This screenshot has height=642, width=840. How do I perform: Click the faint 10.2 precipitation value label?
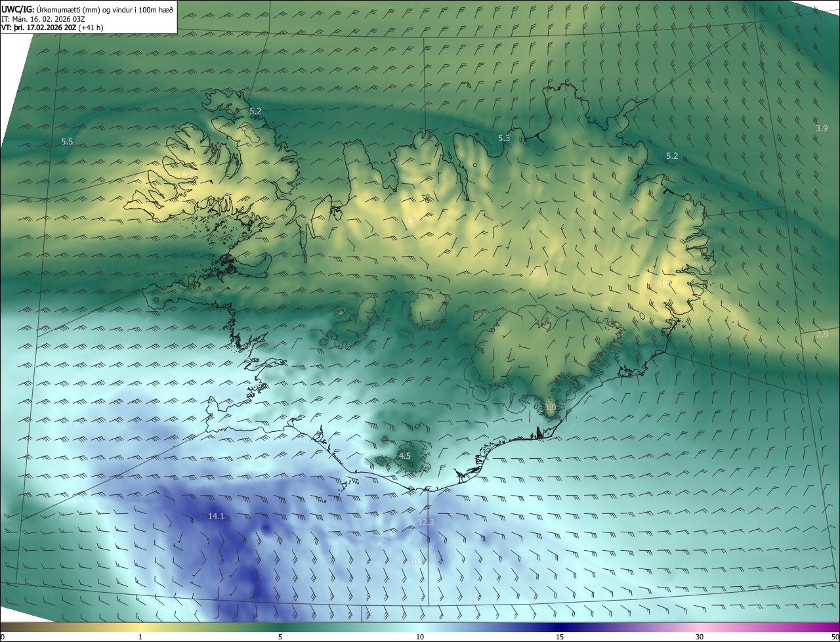[417, 562]
